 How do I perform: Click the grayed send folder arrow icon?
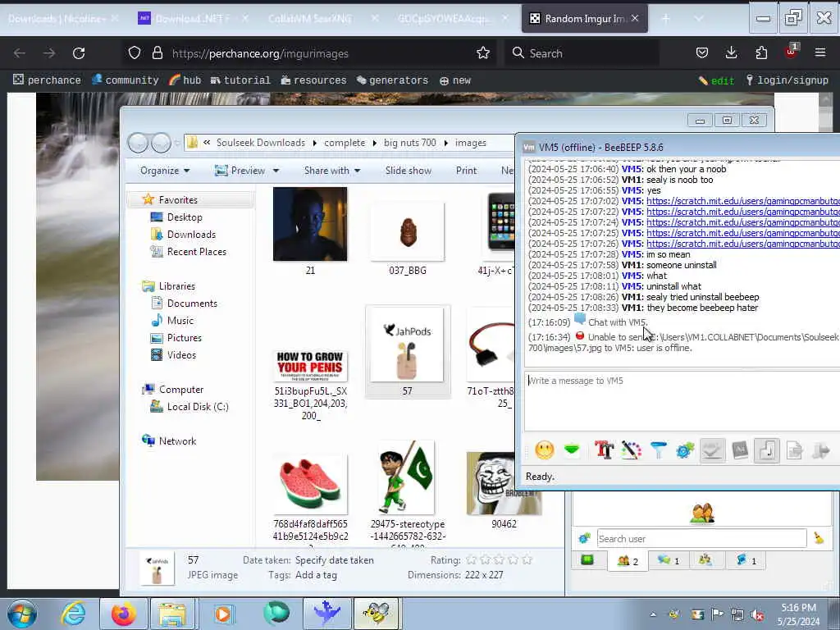pos(821,450)
